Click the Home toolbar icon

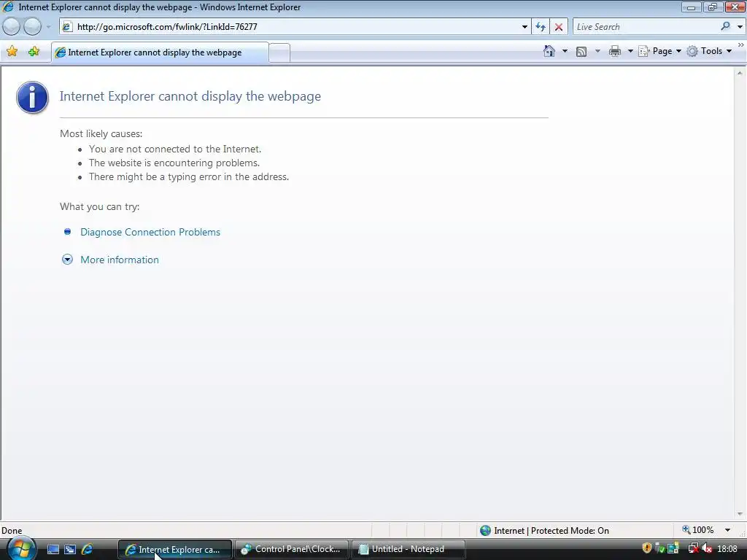click(549, 51)
